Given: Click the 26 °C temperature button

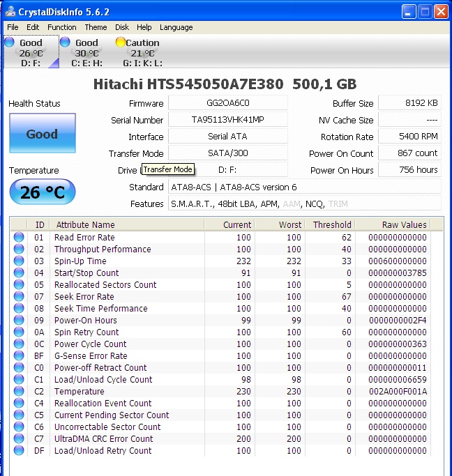Looking at the screenshot, I should pyautogui.click(x=43, y=192).
